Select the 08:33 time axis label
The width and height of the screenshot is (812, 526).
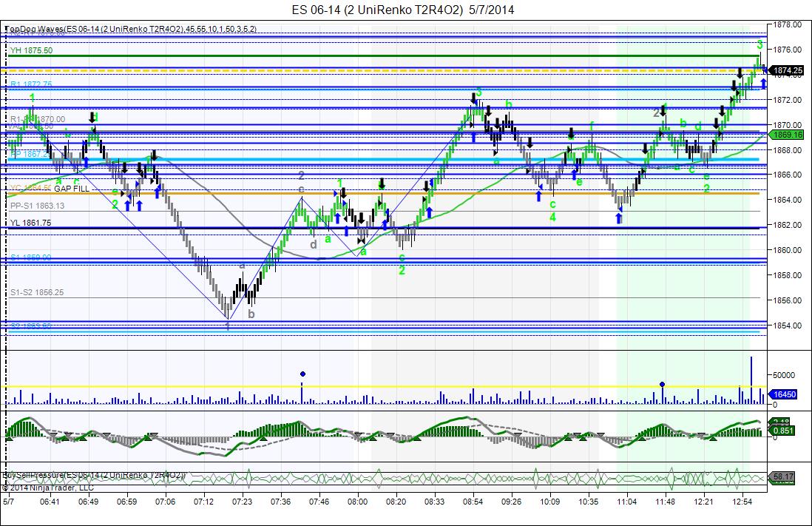435,502
